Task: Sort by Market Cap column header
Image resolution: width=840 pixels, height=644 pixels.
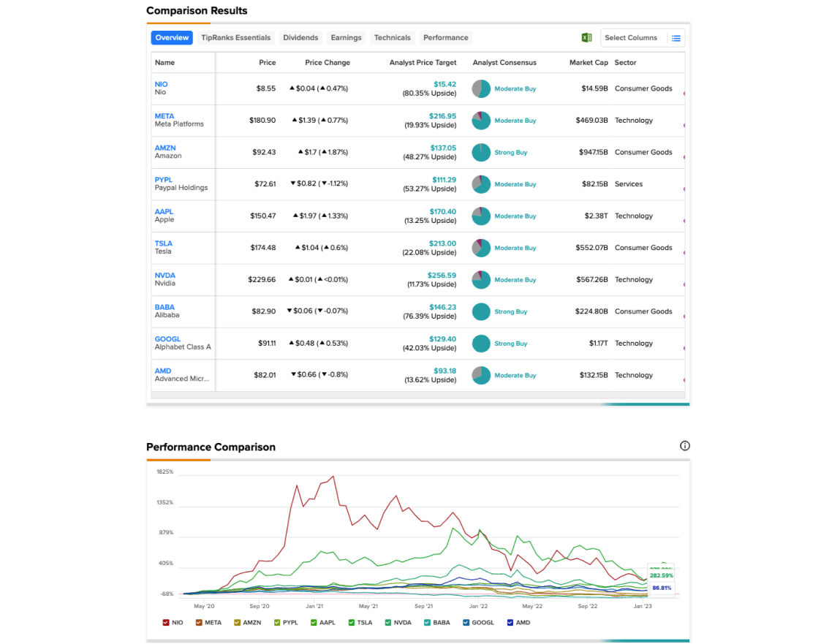Action: click(589, 63)
